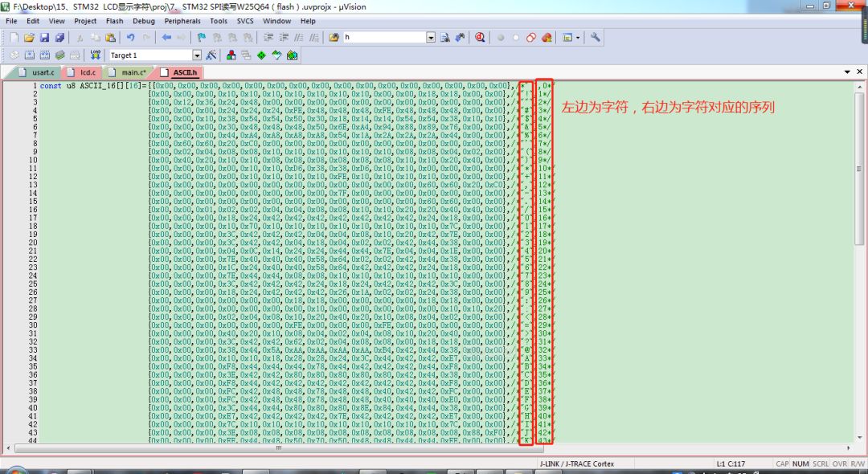868x474 pixels.
Task: Click the Cut scissors icon
Action: (80, 38)
